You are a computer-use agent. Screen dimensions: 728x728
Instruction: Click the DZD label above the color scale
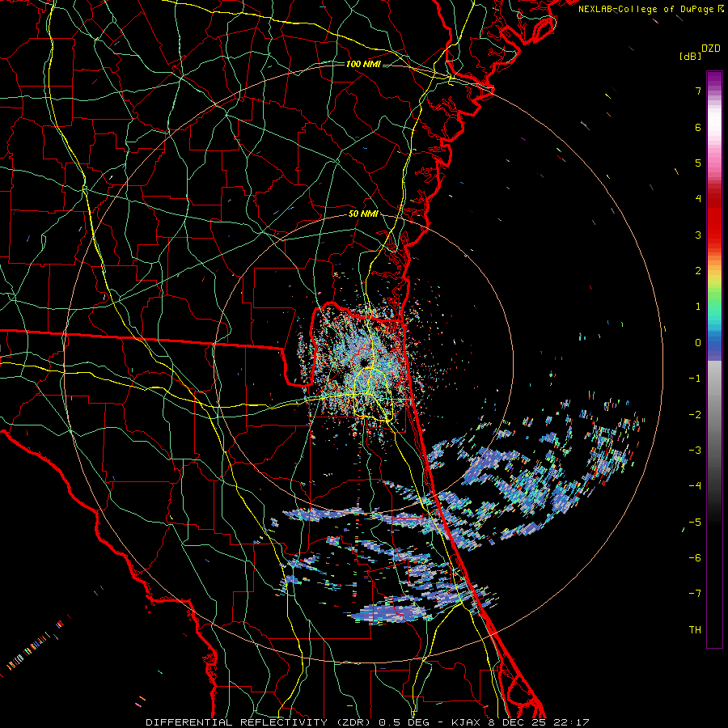tap(711, 49)
